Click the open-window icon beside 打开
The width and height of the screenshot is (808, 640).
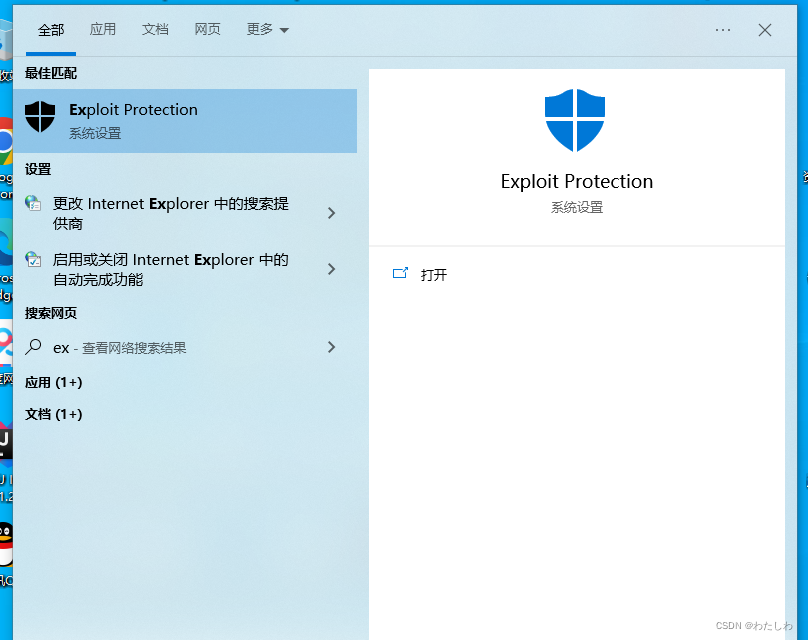(400, 273)
